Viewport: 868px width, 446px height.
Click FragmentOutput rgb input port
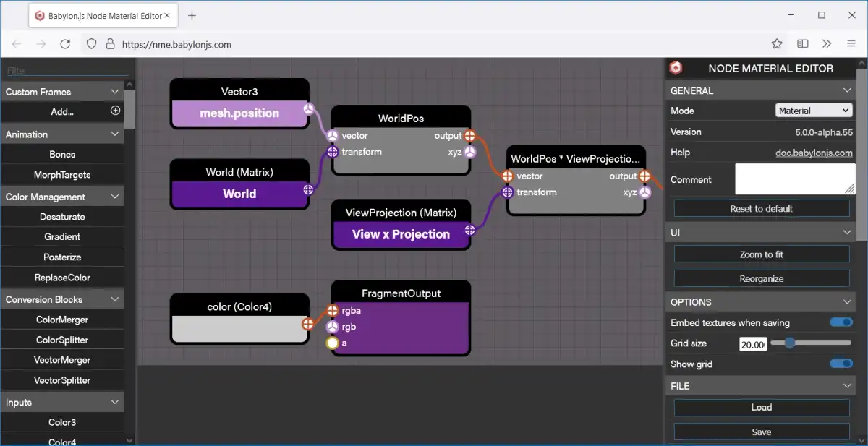coord(332,327)
